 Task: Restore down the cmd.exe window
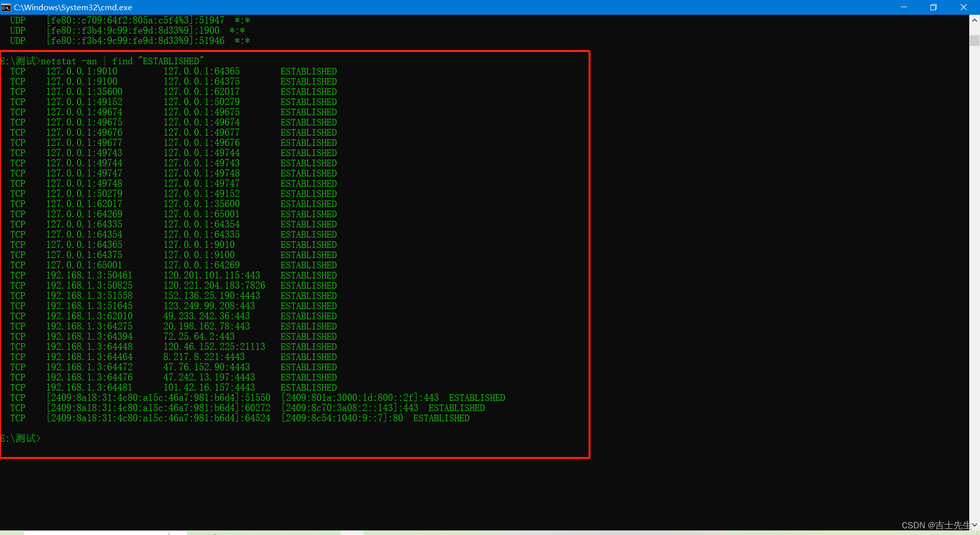pyautogui.click(x=934, y=7)
